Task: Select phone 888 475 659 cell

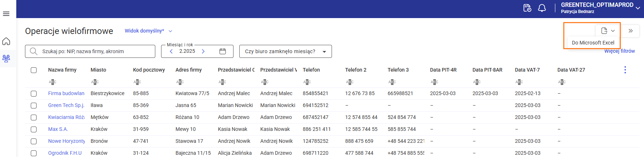Action: pos(359,141)
